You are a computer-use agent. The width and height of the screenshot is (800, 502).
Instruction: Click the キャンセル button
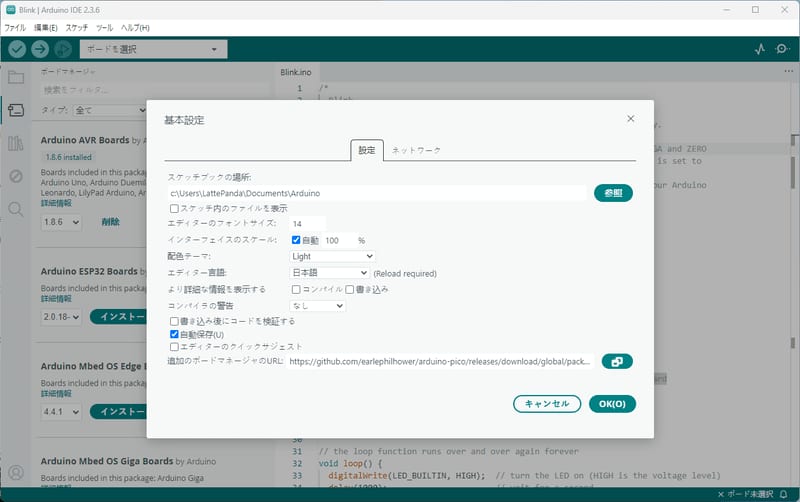point(546,404)
